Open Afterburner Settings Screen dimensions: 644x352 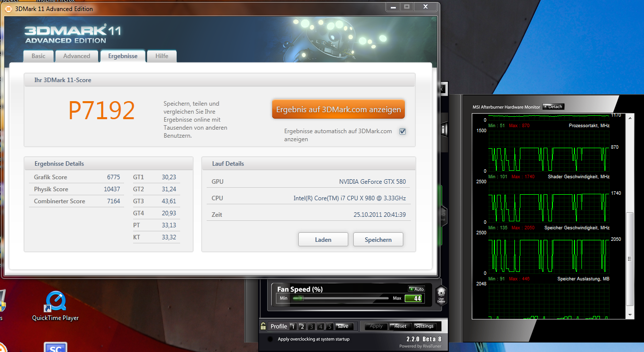[424, 326]
